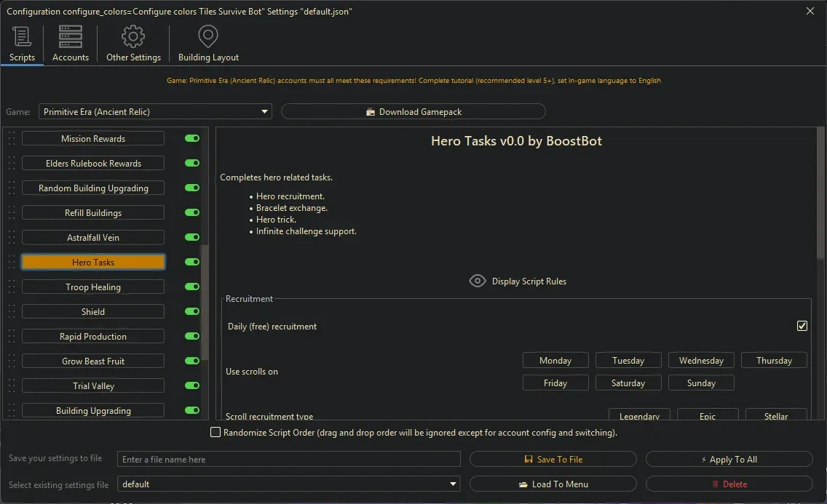
Task: Grab the drag handle next to Mission Rewards
Action: pos(11,139)
